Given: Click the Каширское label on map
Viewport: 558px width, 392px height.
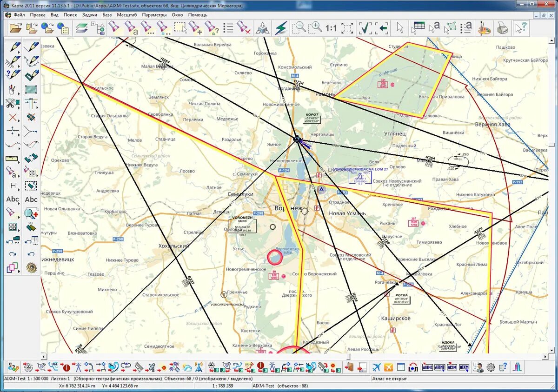Looking at the screenshot, I should point(395,318).
